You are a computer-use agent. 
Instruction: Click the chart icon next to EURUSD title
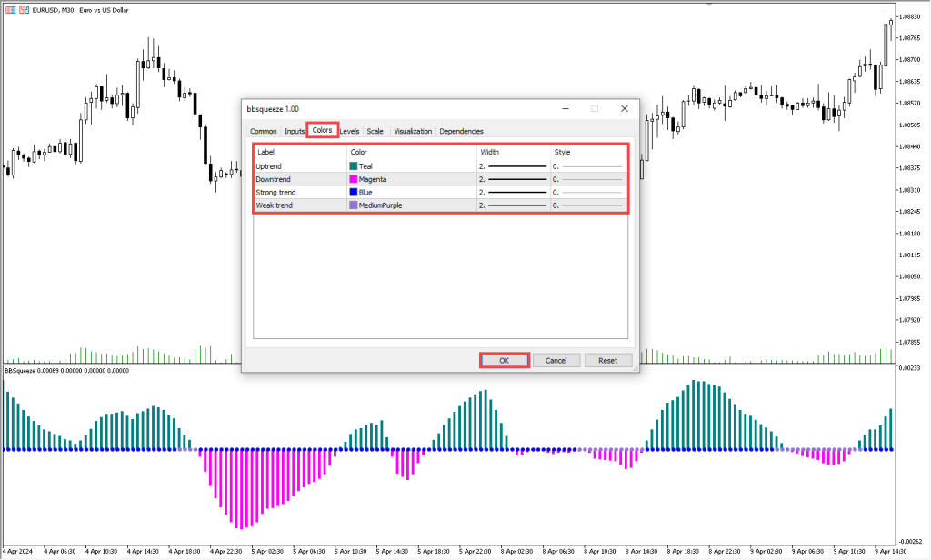(x=24, y=10)
